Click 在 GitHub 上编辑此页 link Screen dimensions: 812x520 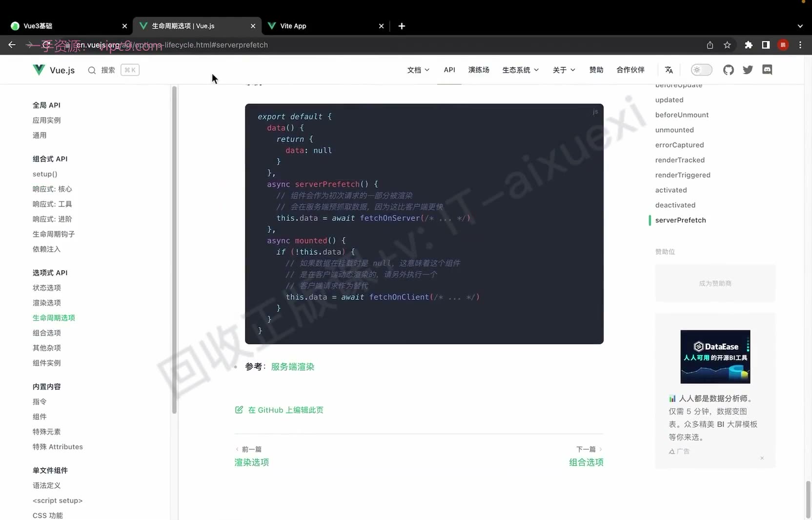pos(285,410)
